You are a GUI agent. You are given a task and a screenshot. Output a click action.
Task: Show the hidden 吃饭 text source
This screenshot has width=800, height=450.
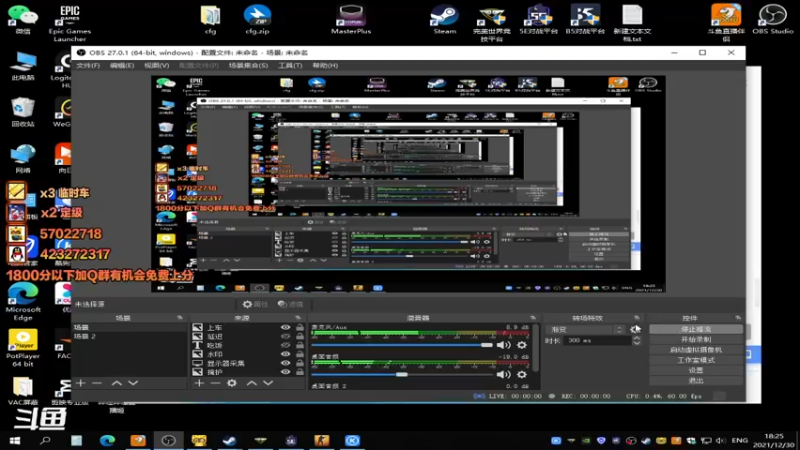point(285,345)
